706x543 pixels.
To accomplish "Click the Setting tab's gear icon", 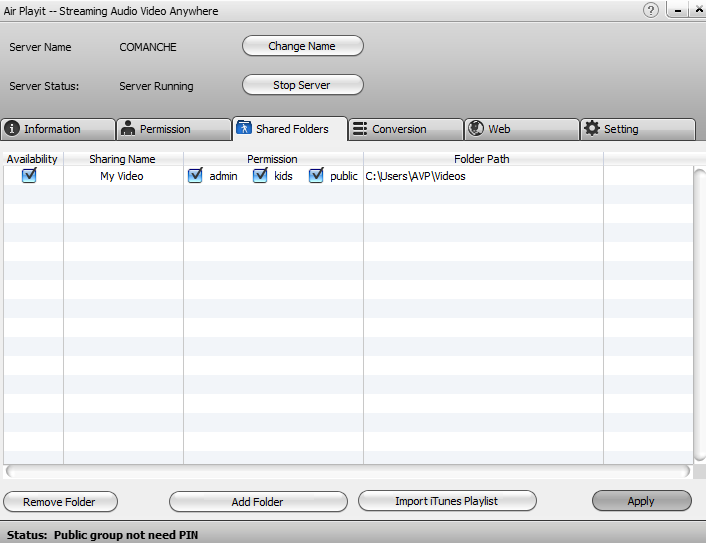I will point(592,128).
